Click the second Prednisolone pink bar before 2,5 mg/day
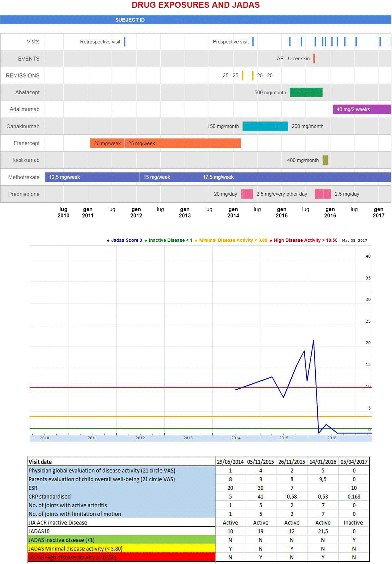The image size is (392, 564). [323, 194]
